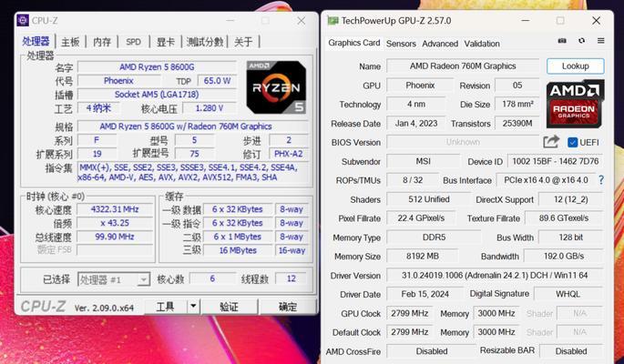Viewport: 624px width, 364px height.
Task: Click the 核心速度 value 4322.31 MHz
Action: [x=115, y=209]
